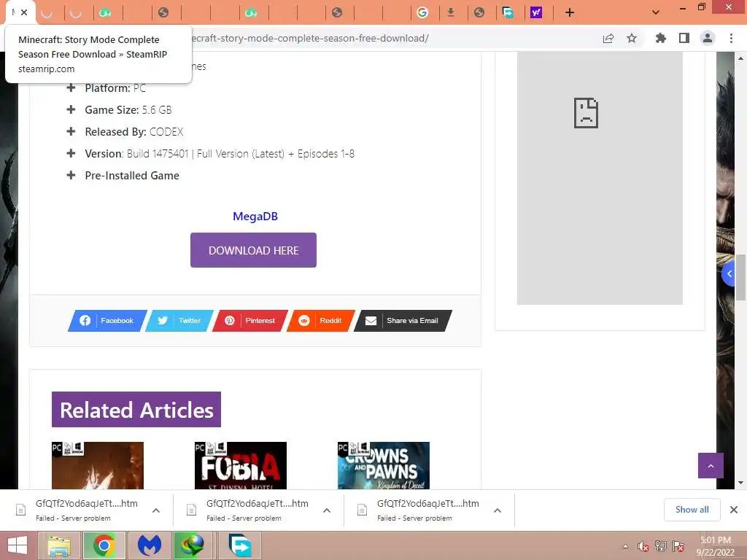
Task: Share the article on Twitter
Action: [179, 321]
